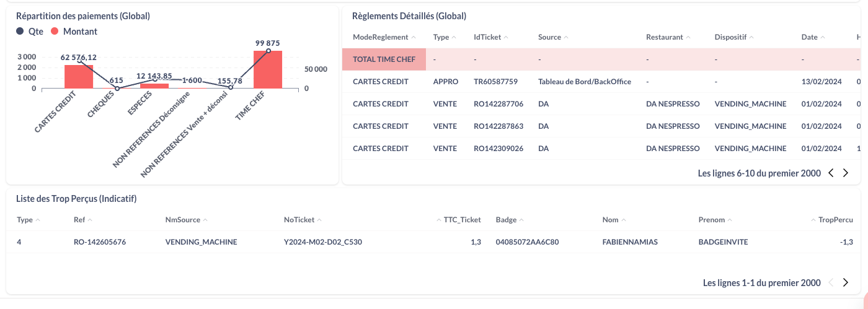
Task: Sort by Restaurant column header
Action: (664, 37)
